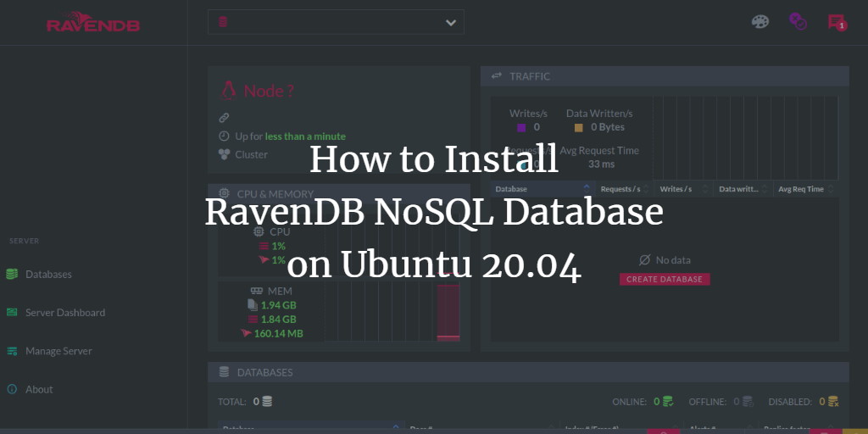Sort traffic table by Requests / s

point(625,189)
